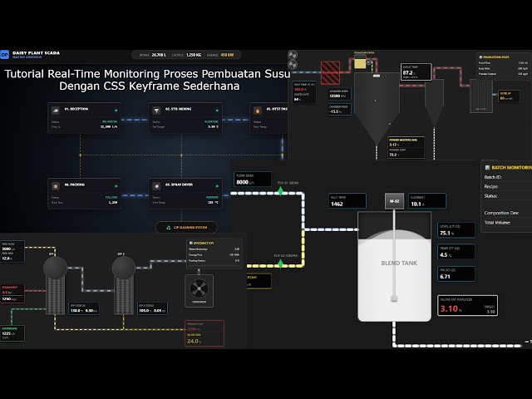Image resolution: width=532 pixels, height=399 pixels.
Task: Click the bag filter unit graphic
Action: pyautogui.click(x=481, y=96)
